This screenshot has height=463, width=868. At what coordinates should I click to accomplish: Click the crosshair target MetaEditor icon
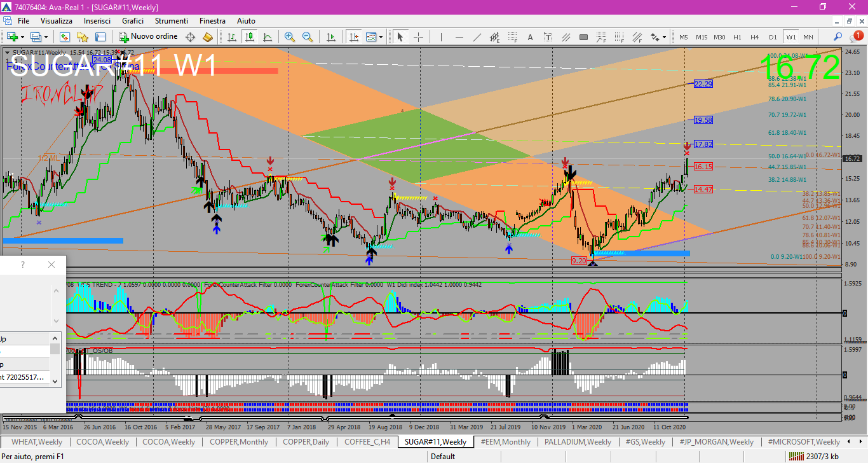coord(190,37)
